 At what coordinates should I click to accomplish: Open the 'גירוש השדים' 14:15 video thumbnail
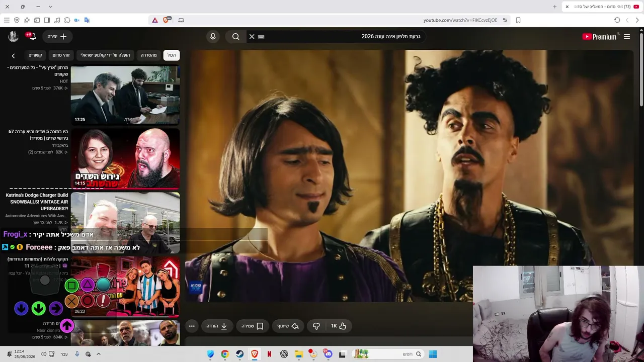125,158
